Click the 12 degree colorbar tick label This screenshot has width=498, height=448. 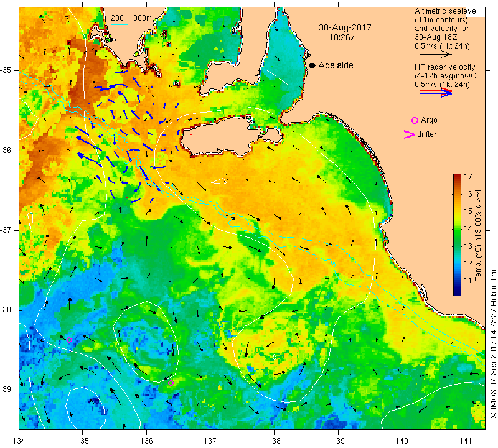click(468, 263)
